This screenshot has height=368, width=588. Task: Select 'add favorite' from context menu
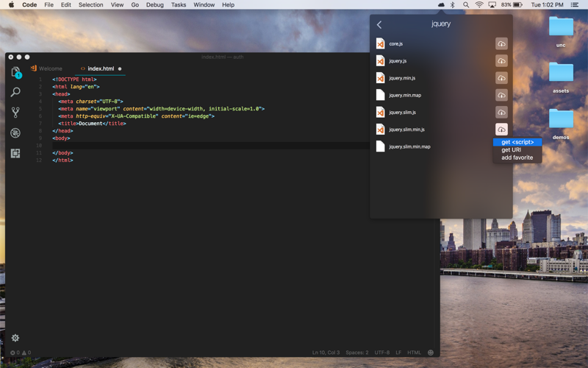pyautogui.click(x=517, y=158)
